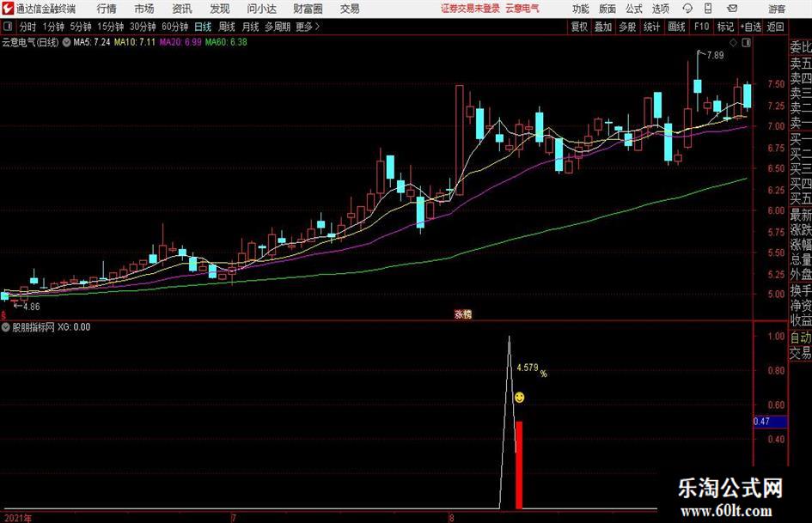Click the 0.47 value marker on axis
812x523 pixels.
[x=770, y=422]
